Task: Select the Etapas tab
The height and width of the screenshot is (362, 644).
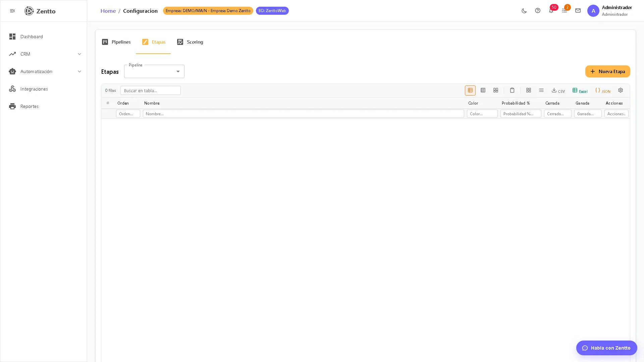Action: point(154,42)
